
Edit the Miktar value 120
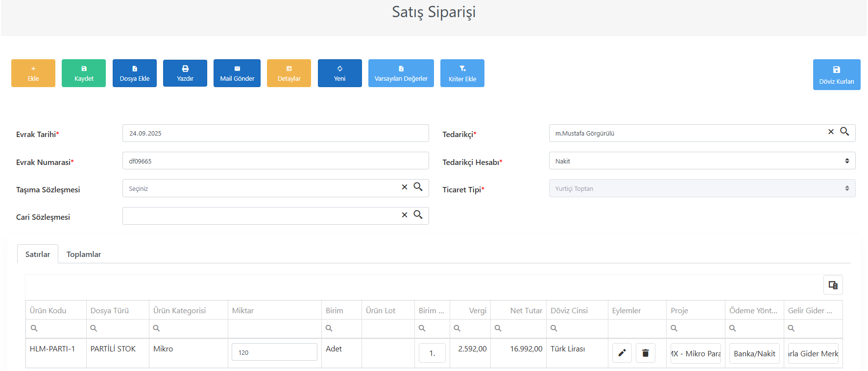coord(274,352)
